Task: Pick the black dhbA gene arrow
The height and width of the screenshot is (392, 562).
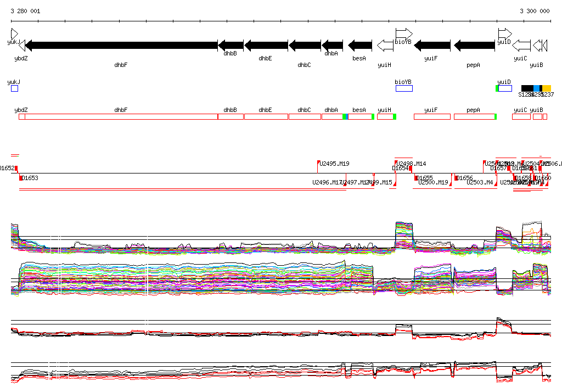Action: pos(332,46)
